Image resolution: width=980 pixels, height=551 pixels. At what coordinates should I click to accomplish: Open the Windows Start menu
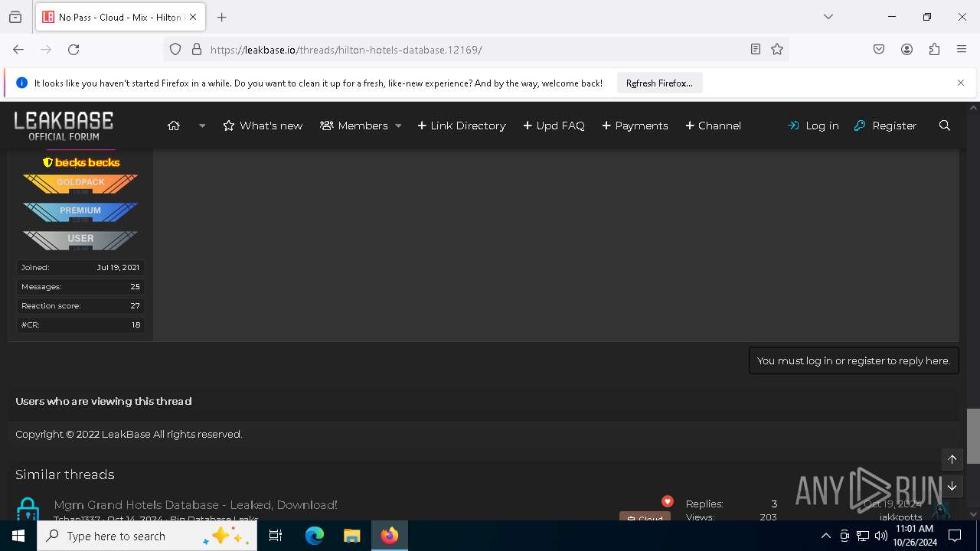18,536
